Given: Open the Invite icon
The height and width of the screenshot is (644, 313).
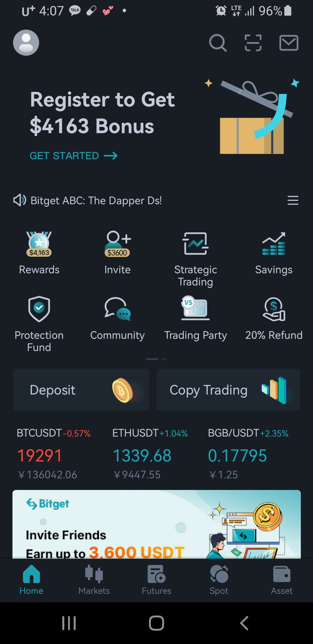Looking at the screenshot, I should pos(117,244).
